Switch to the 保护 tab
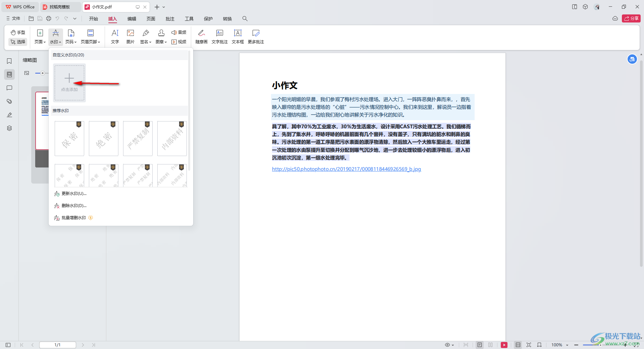 coord(208,19)
